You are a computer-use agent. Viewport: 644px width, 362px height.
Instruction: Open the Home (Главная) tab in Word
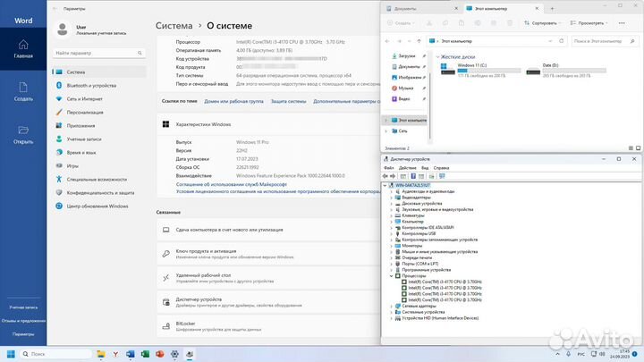[23, 49]
